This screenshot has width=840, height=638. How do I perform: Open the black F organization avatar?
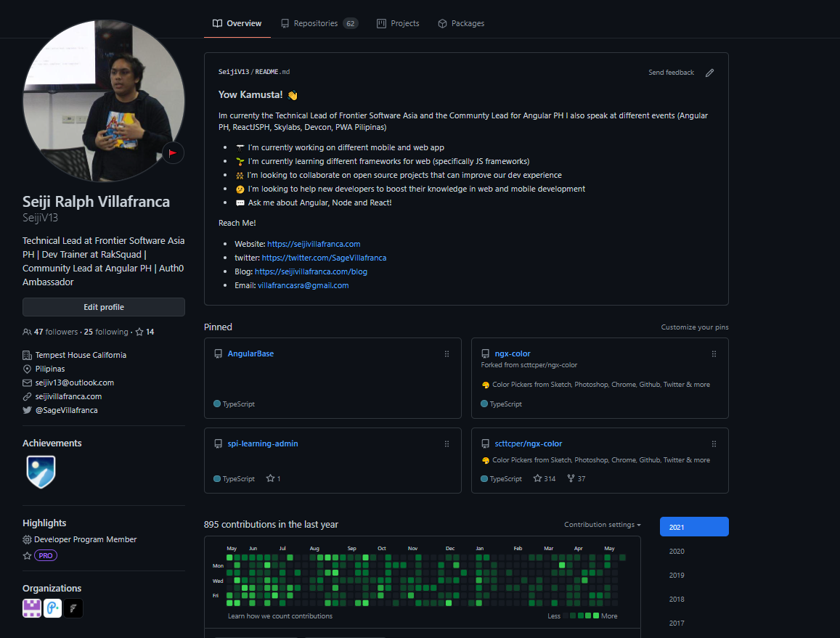73,608
